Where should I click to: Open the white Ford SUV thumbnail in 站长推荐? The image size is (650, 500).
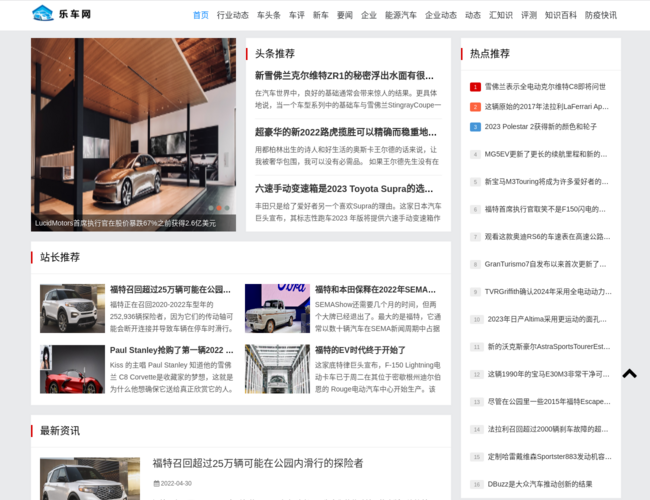(71, 308)
